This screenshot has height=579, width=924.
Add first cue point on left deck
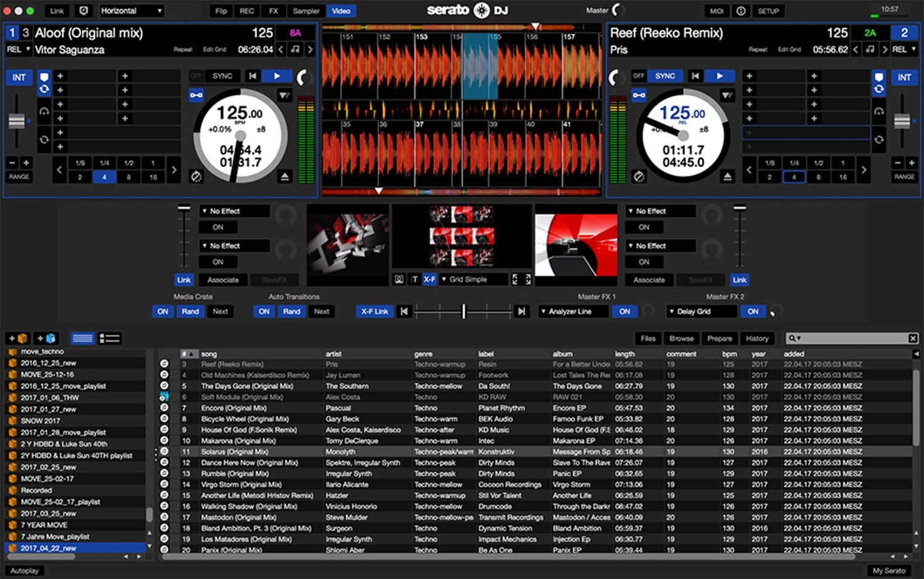tap(60, 76)
